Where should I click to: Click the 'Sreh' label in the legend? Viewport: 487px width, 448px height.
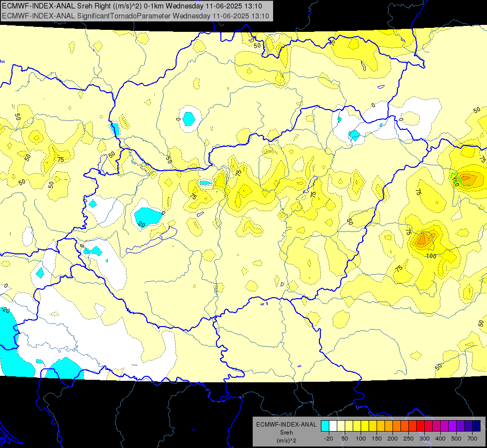[x=286, y=433]
